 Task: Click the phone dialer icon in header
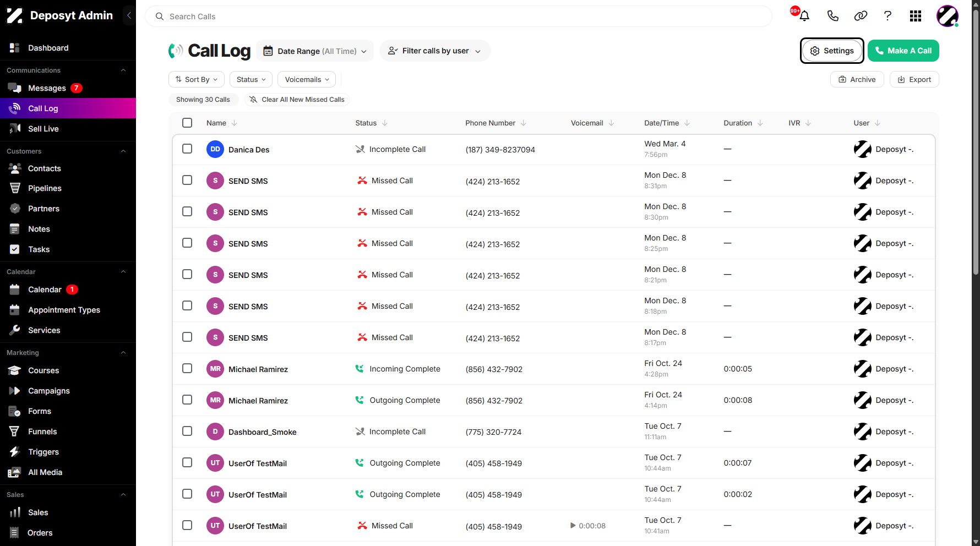832,16
